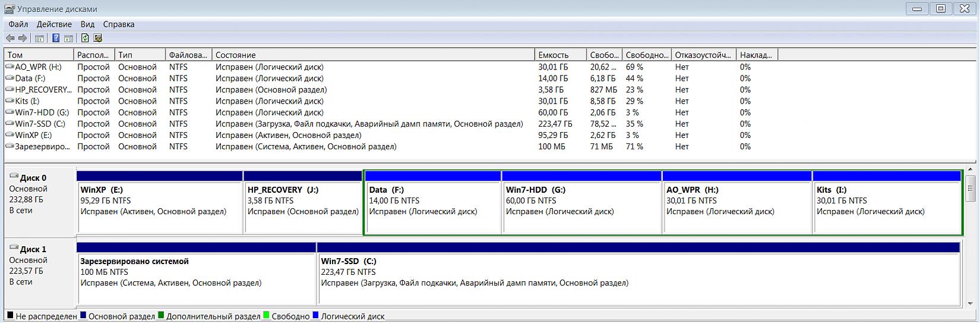Sort by the Емкость column header

(x=560, y=55)
